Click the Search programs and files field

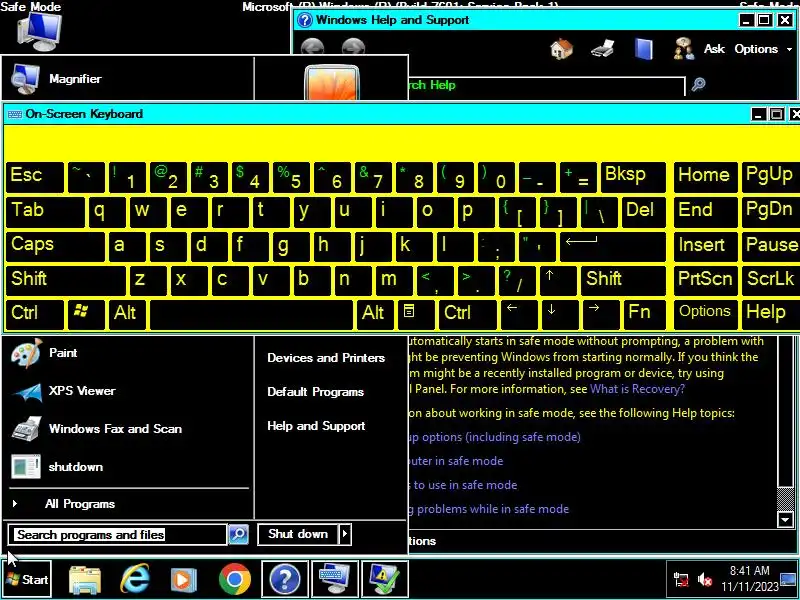click(117, 534)
